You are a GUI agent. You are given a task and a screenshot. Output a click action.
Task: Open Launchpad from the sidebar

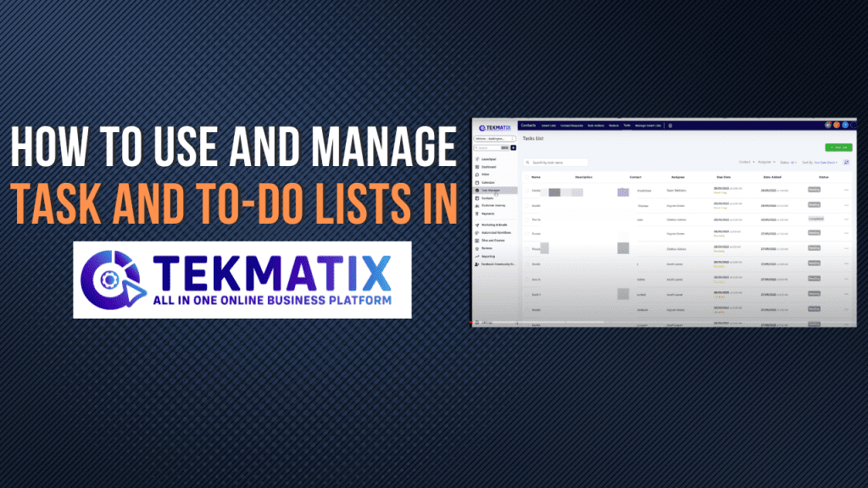coord(489,159)
